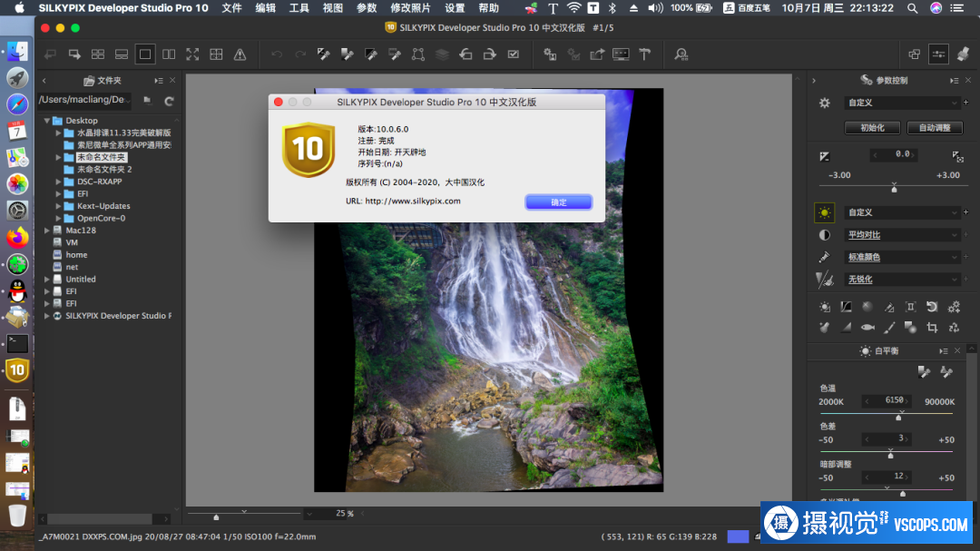
Task: Click the folder-up icon beside path
Action: (x=148, y=100)
